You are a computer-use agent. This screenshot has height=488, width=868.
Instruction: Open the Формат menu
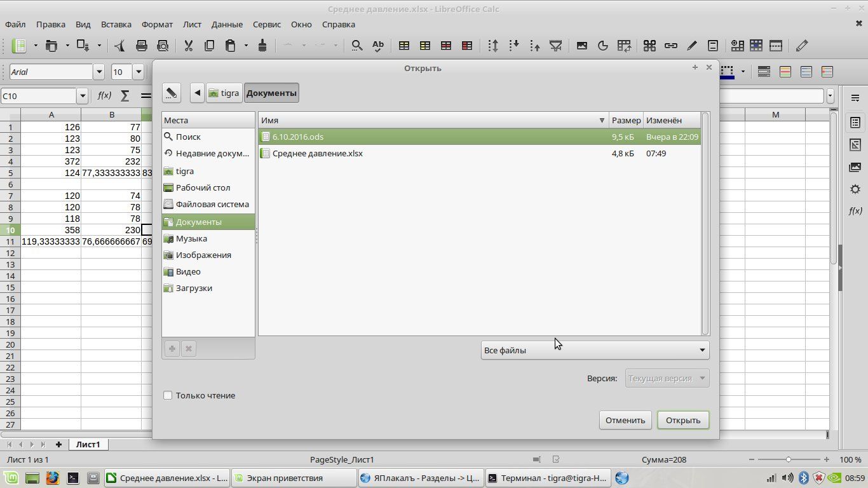point(157,24)
